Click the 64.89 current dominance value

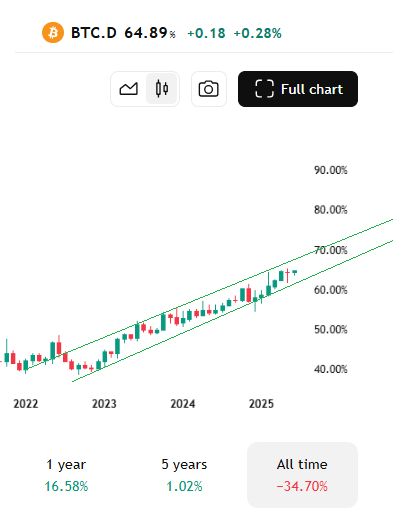[x=146, y=33]
